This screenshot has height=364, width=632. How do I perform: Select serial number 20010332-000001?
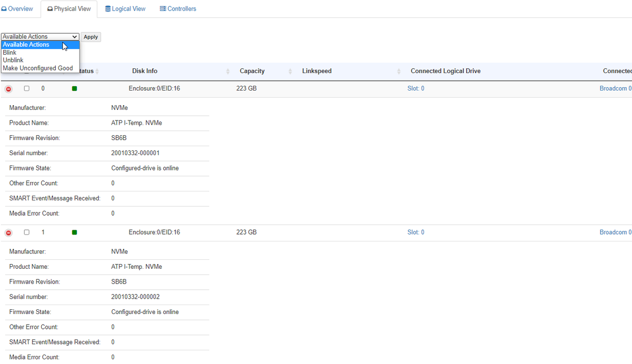pos(135,153)
